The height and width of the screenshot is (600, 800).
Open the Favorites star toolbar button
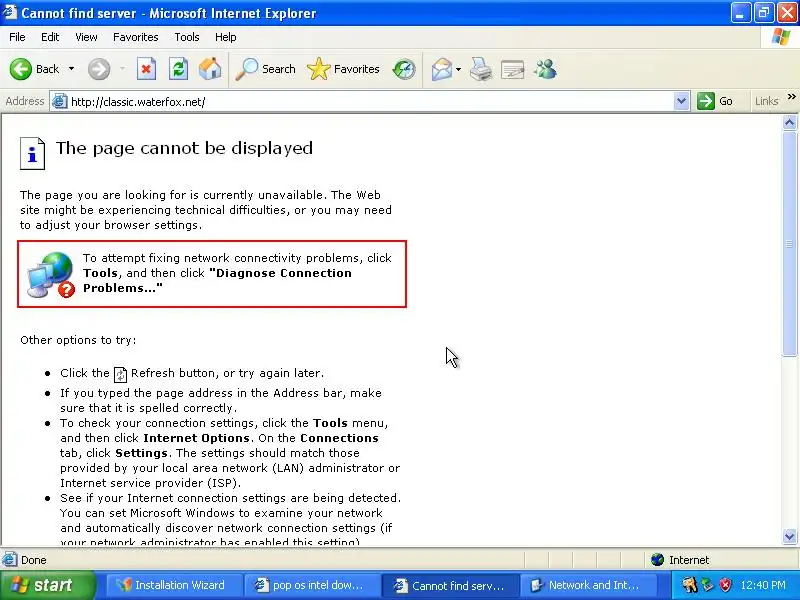tap(343, 69)
